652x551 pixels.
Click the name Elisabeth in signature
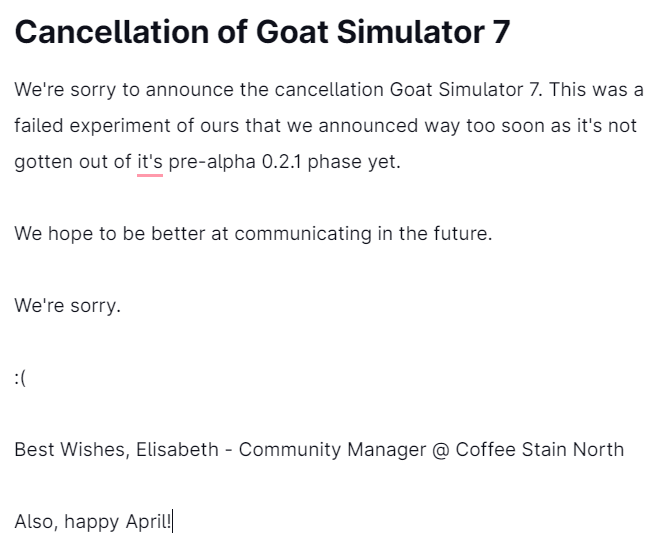tap(177, 450)
